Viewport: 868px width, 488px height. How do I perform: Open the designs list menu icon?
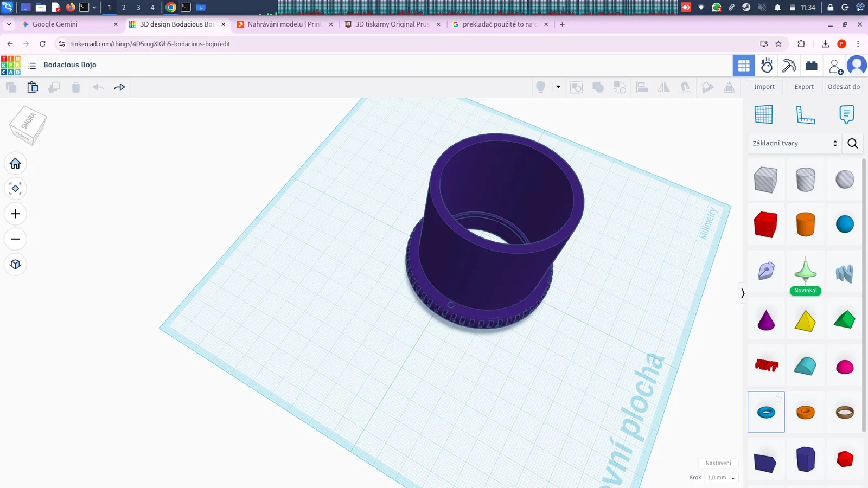32,66
